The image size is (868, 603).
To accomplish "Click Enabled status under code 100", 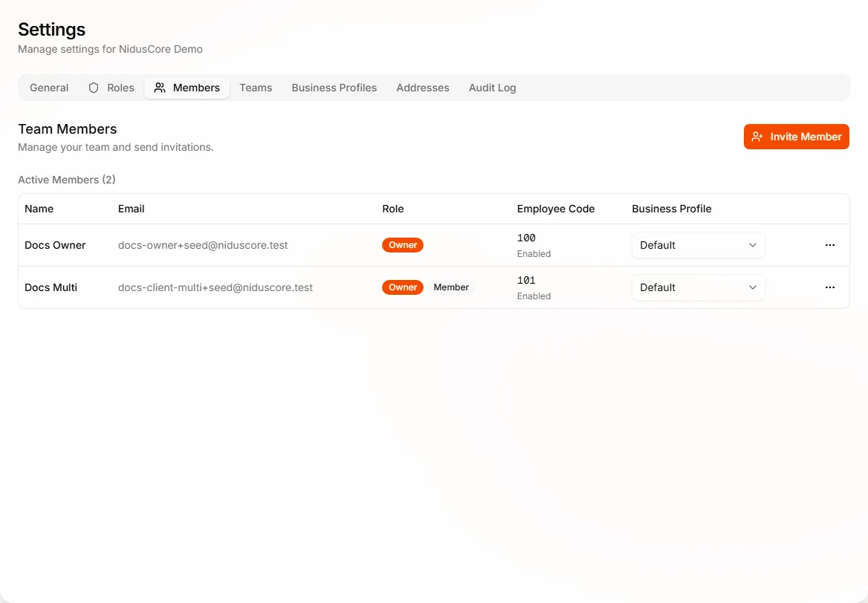I will pos(534,254).
